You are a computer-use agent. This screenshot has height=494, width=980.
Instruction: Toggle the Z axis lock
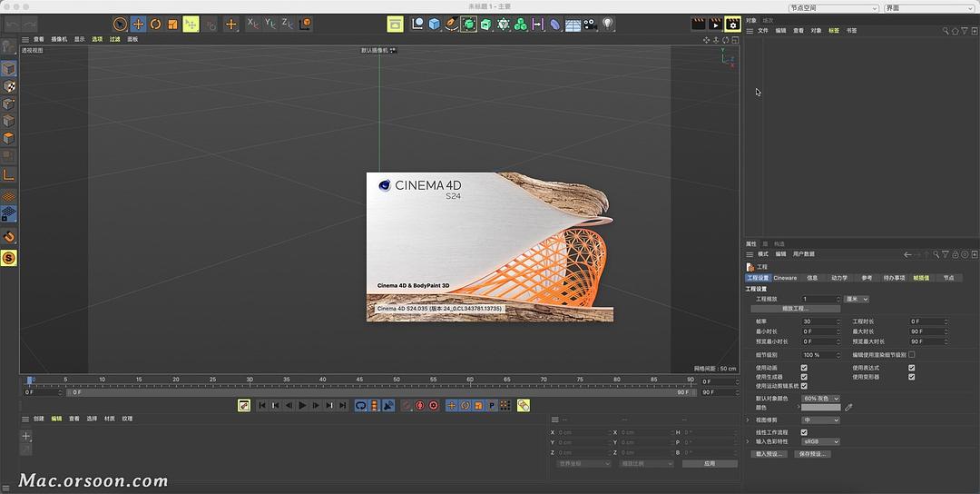point(288,24)
